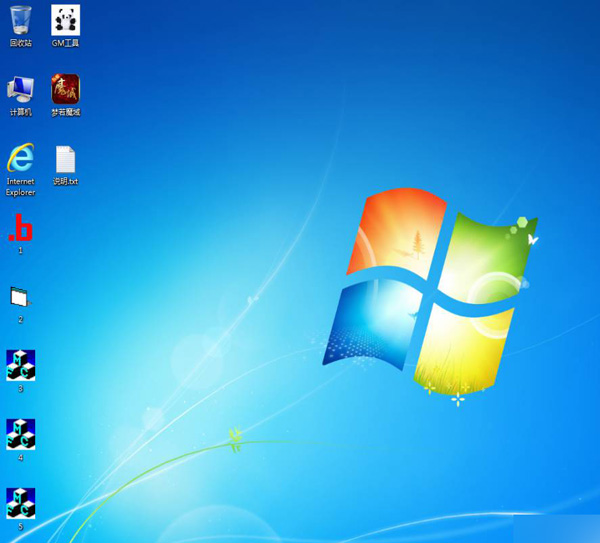The width and height of the screenshot is (600, 543).
Task: Select the Recycle Bin (回收站) icon
Action: click(x=20, y=20)
